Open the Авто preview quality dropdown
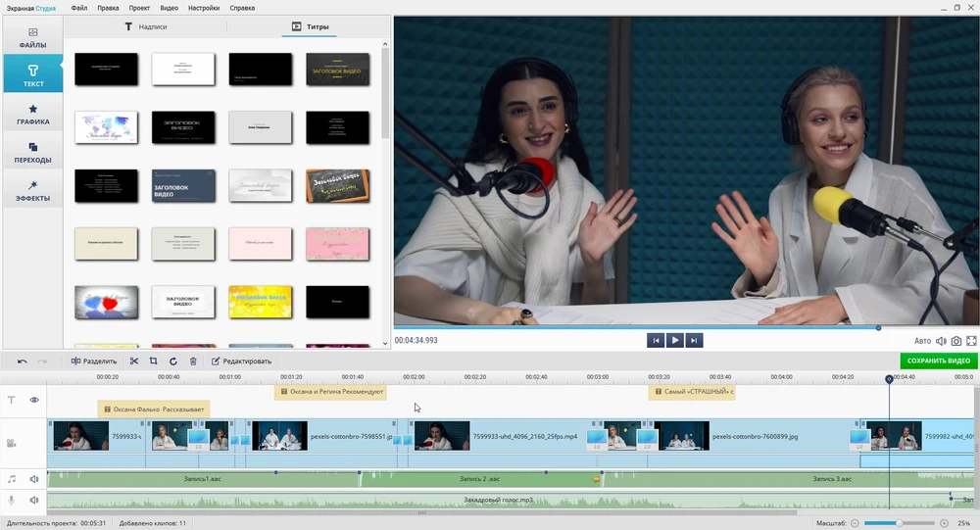The width and height of the screenshot is (980, 530). 922,341
